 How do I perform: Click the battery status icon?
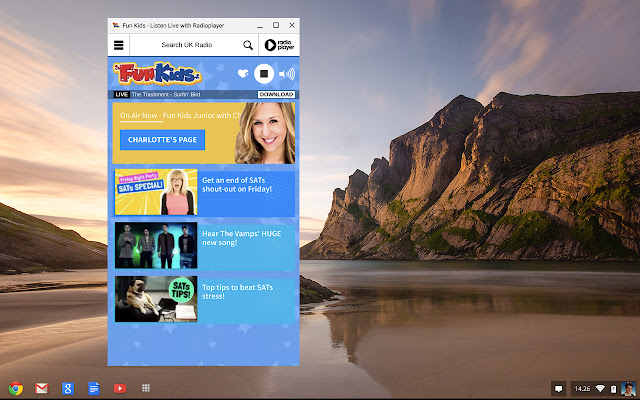613,389
